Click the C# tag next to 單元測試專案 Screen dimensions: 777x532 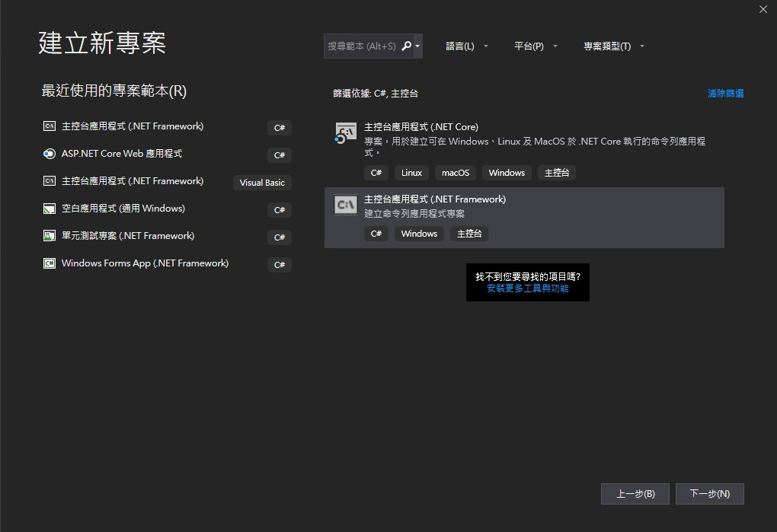point(280,237)
